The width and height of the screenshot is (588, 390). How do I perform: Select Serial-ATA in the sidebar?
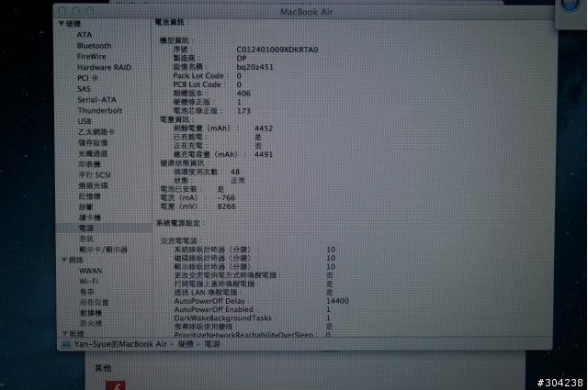tap(96, 100)
